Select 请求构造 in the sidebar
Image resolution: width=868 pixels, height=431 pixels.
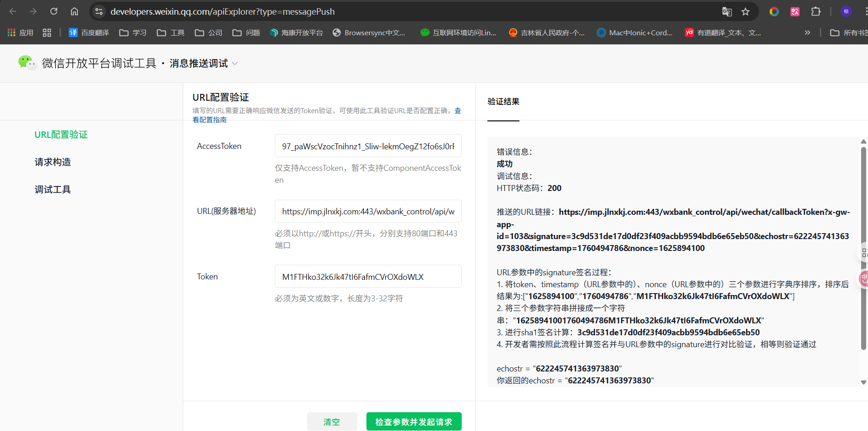53,162
